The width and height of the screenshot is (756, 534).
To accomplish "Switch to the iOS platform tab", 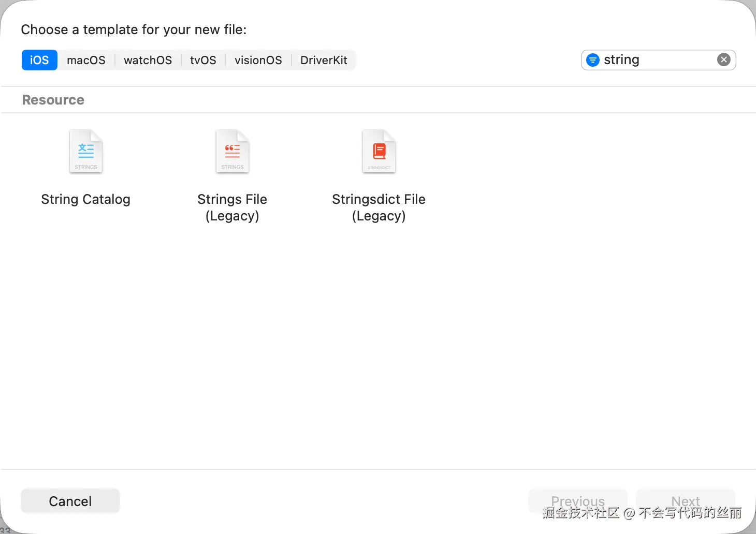I will click(x=39, y=60).
